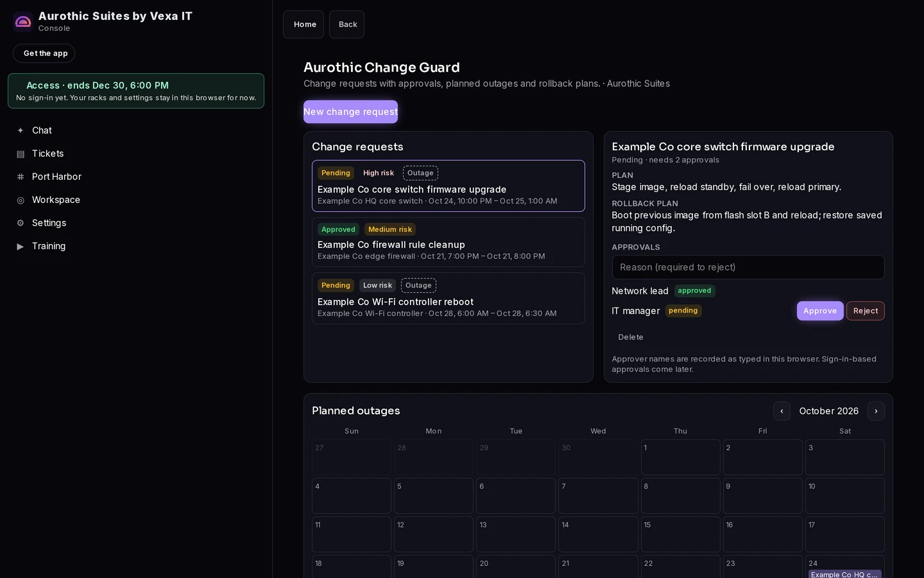924x578 pixels.
Task: Click the Settings gear icon
Action: click(x=21, y=223)
